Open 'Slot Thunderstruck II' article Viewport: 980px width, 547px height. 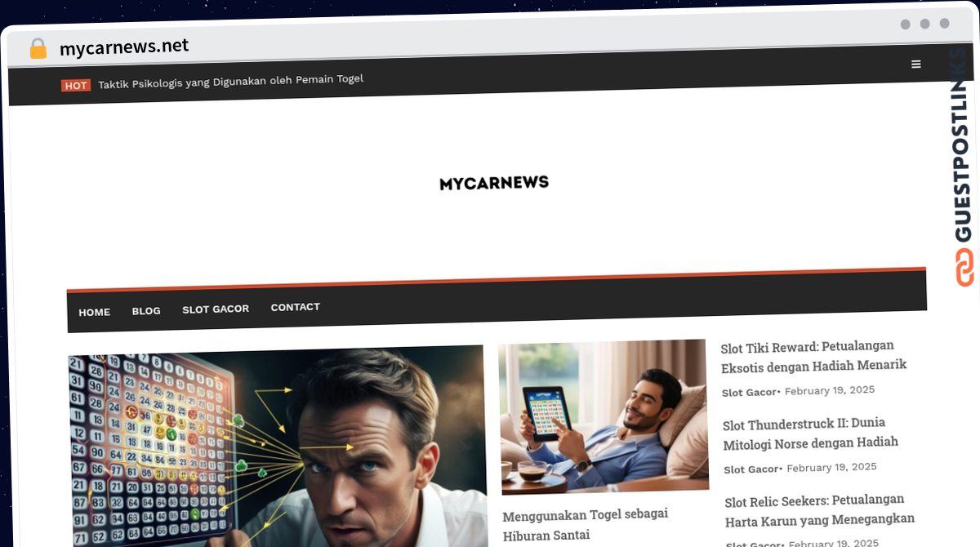click(x=810, y=434)
